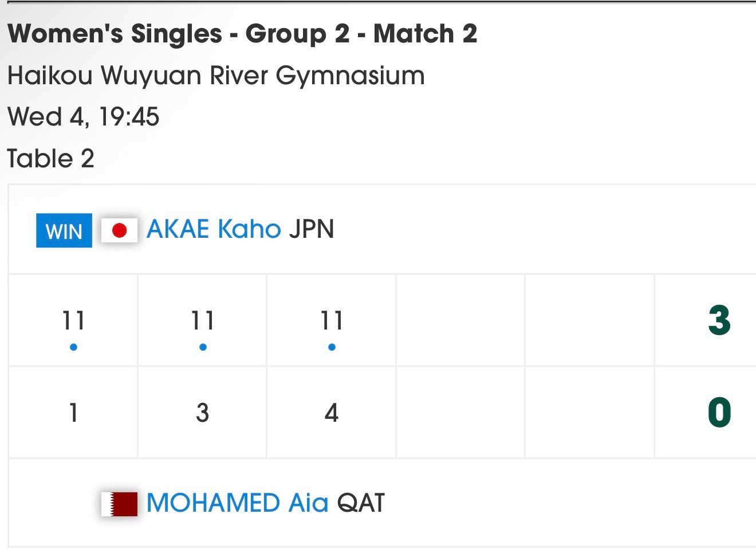Open MOHAMED Aia player link
756x553 pixels.
237,503
